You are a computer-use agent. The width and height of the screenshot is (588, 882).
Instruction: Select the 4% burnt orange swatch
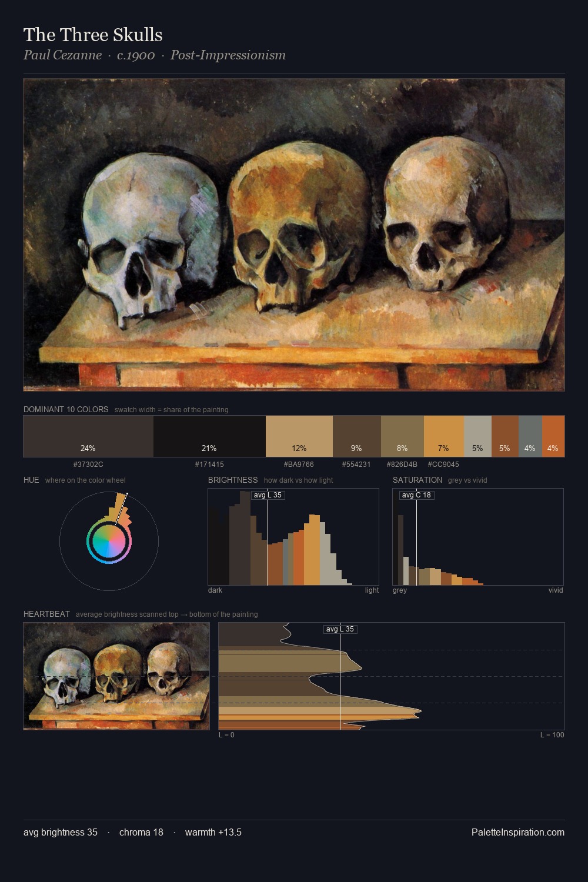click(553, 436)
